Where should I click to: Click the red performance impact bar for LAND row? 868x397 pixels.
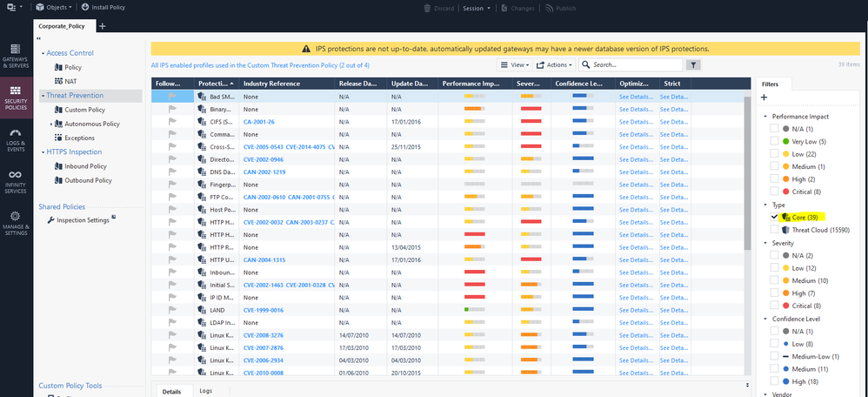[x=474, y=309]
